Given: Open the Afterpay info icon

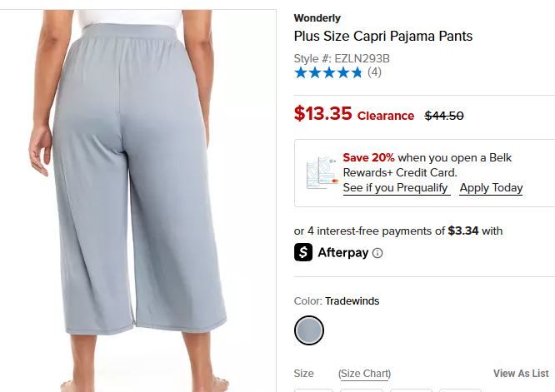Looking at the screenshot, I should point(377,253).
